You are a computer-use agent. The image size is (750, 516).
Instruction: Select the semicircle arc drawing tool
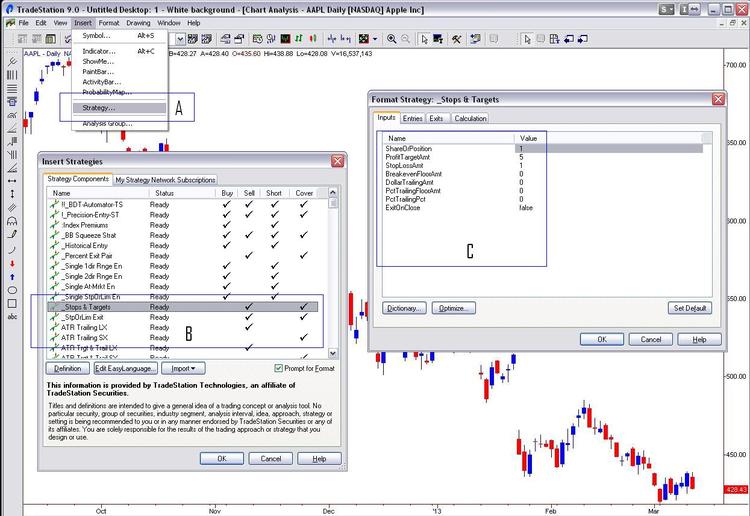(x=12, y=221)
